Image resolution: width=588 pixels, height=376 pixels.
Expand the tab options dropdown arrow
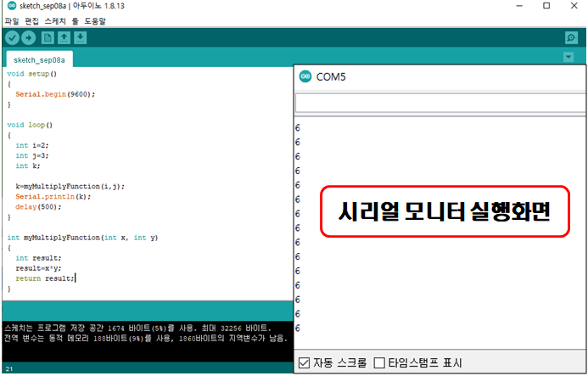click(568, 57)
